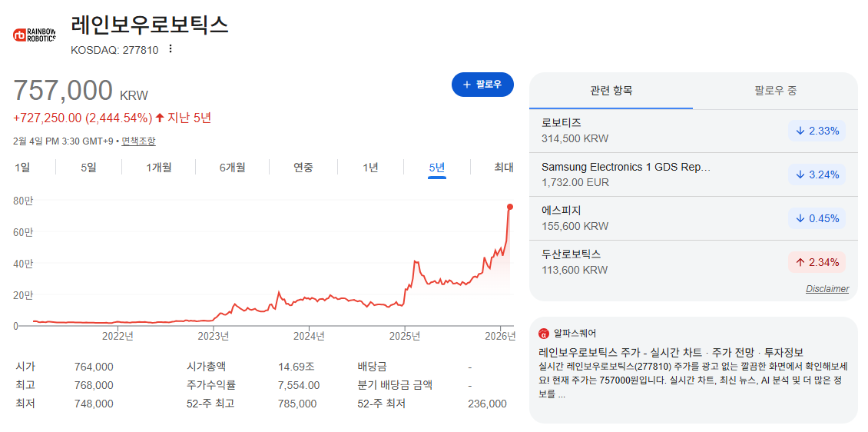Switch to the 관련 항목 tab
Image resolution: width=868 pixels, height=432 pixels.
click(x=611, y=91)
